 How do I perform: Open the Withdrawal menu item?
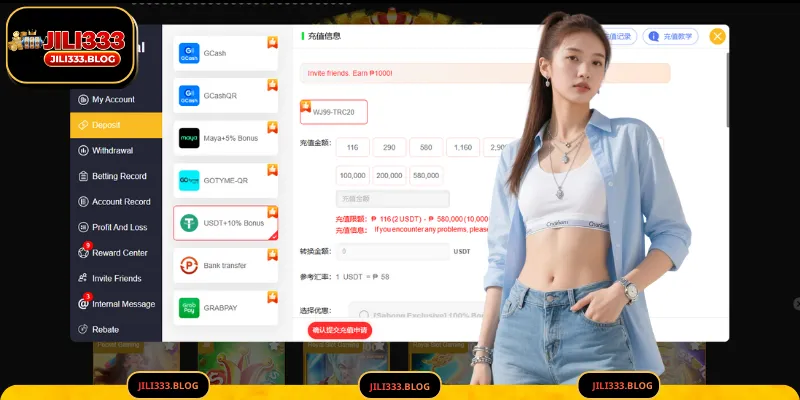click(116, 151)
